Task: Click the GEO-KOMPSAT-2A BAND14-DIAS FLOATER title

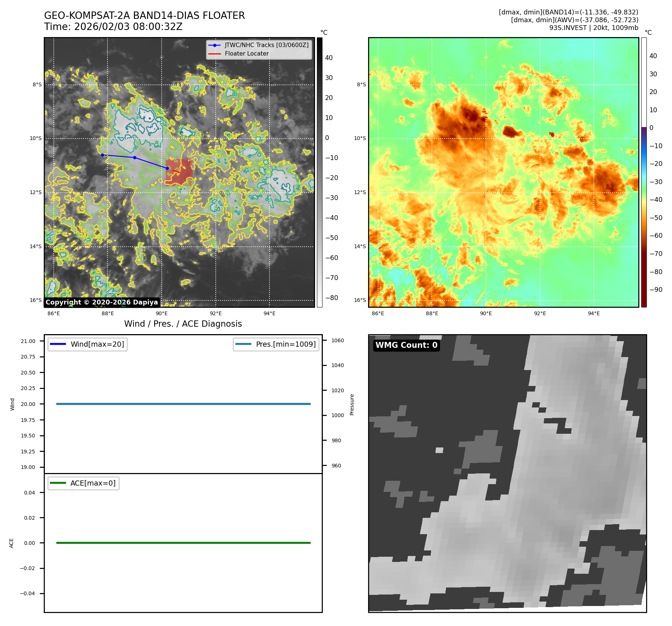Action: coord(144,16)
